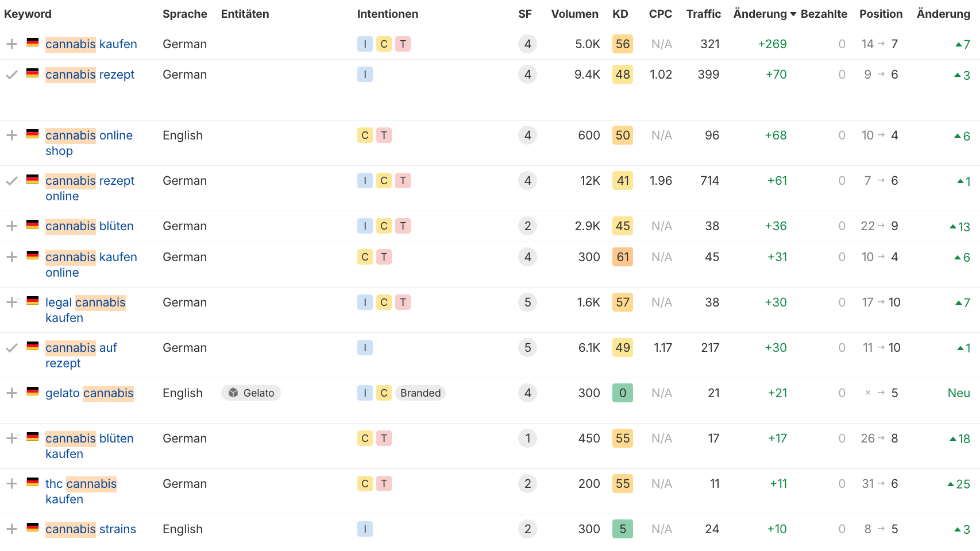Screen dimensions: 980x551
Task: Click the plus icon for 'cannabis online shop'
Action: point(11,135)
